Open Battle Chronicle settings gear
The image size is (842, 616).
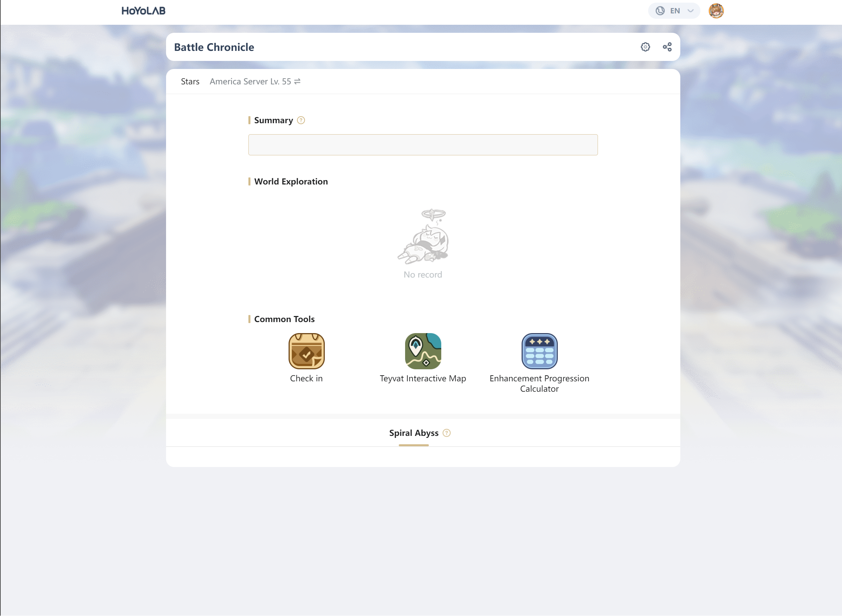coord(645,47)
